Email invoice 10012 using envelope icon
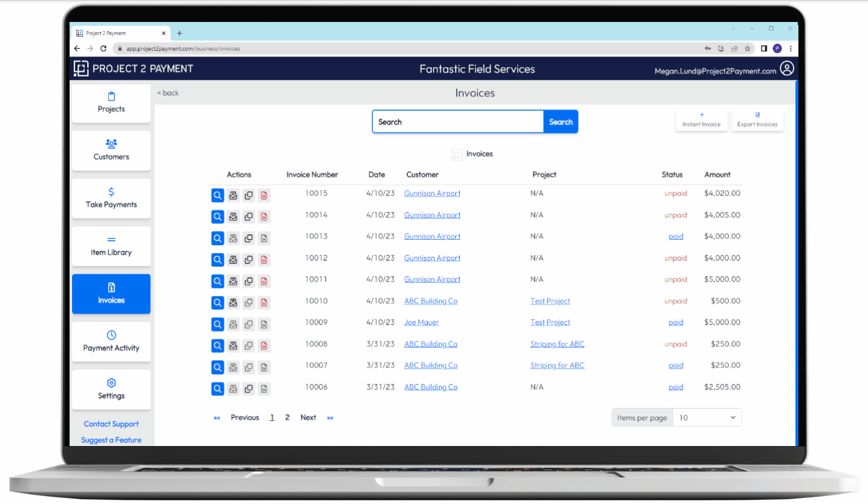Image resolution: width=868 pixels, height=504 pixels. click(233, 260)
